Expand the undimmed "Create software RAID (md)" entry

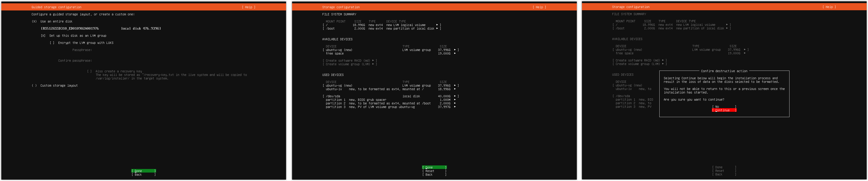click(x=349, y=61)
